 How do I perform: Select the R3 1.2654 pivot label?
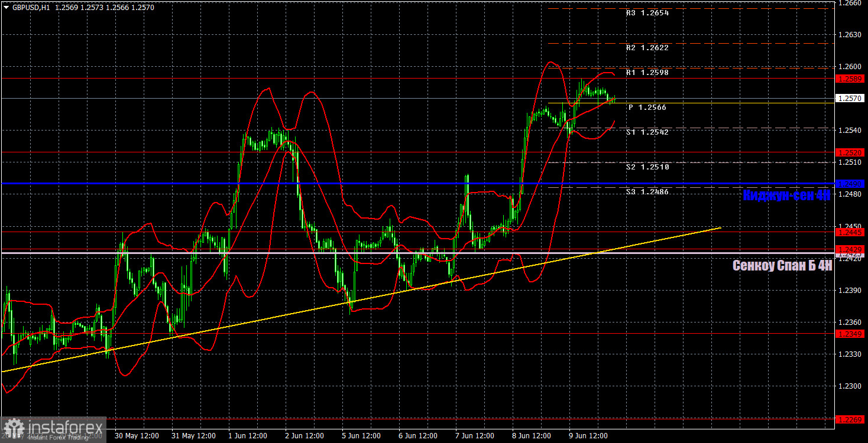point(647,12)
